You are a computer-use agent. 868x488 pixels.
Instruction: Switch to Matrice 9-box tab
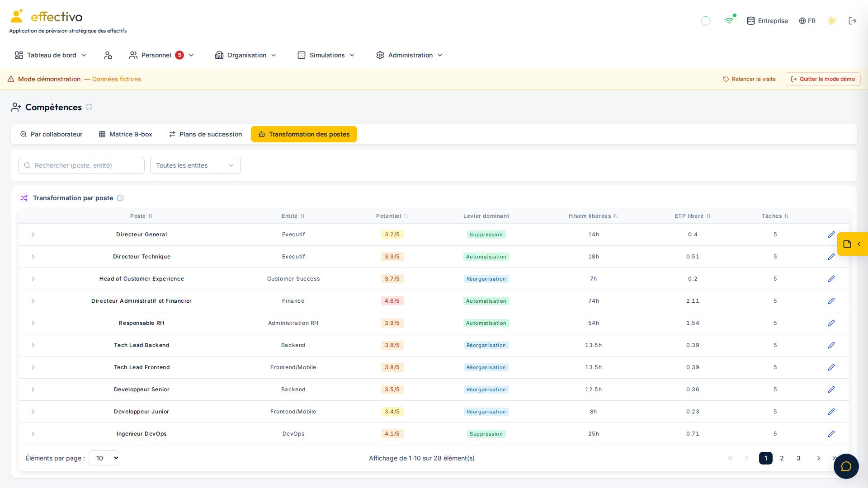tap(126, 134)
